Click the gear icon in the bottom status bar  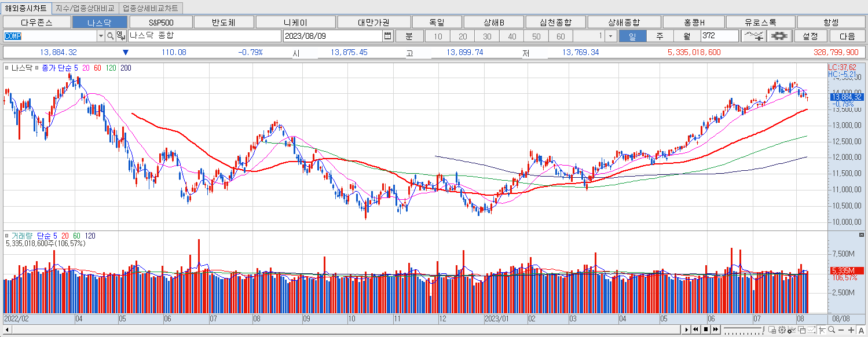click(782, 331)
